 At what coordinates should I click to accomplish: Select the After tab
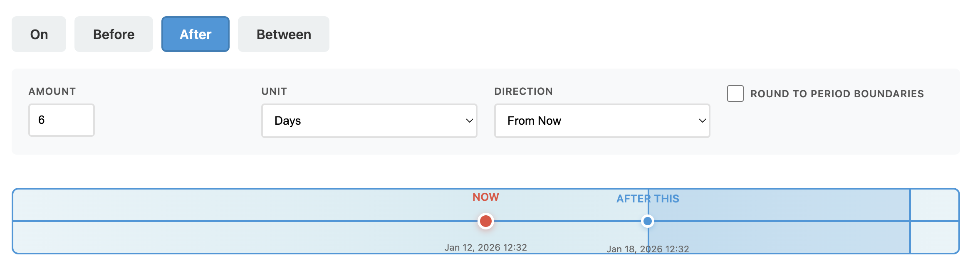pyautogui.click(x=195, y=34)
